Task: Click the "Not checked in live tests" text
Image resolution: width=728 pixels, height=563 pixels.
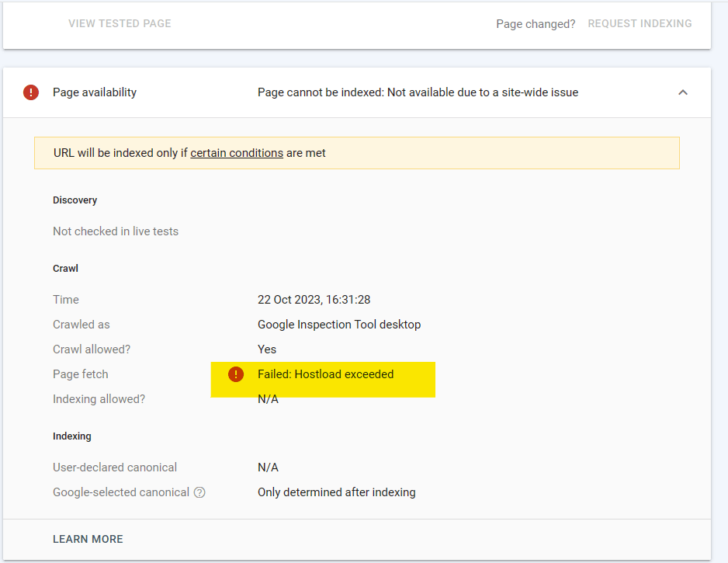Action: (116, 231)
